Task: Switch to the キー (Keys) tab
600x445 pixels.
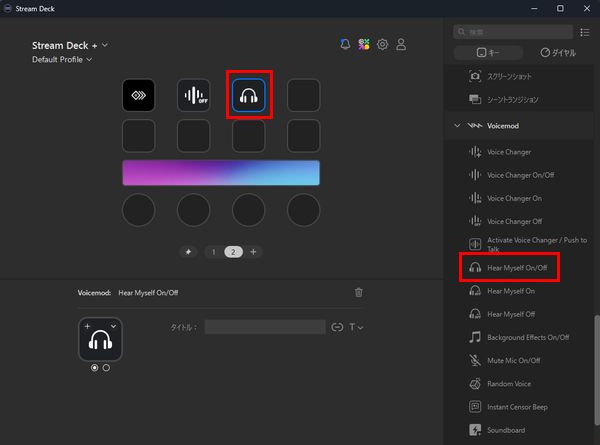Action: click(x=488, y=52)
